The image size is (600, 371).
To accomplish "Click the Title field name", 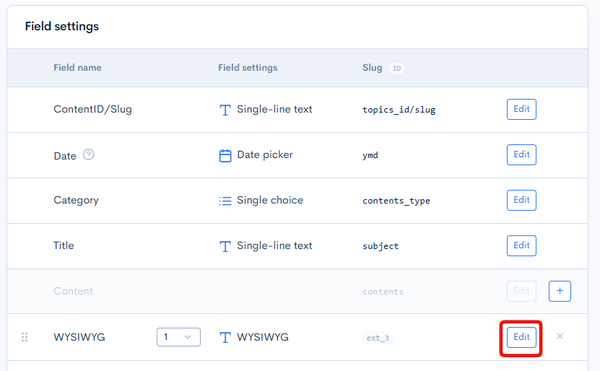I will tap(64, 246).
